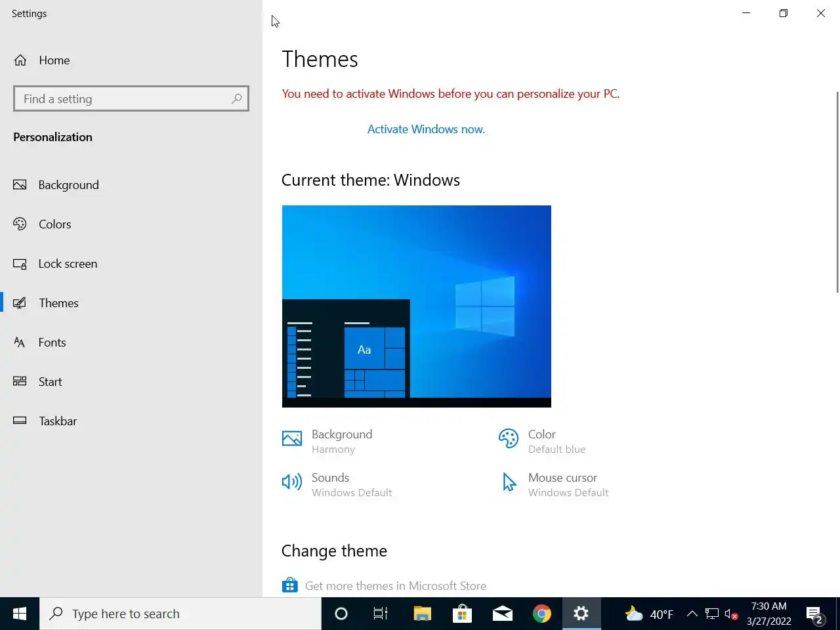This screenshot has height=630, width=840.
Task: Click the Fonts icon in sidebar
Action: [20, 343]
